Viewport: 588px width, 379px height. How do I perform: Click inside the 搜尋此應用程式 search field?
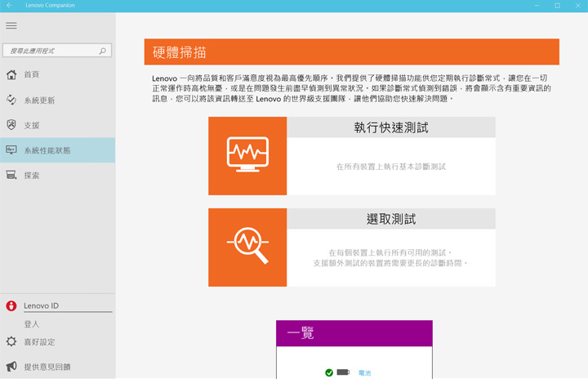[49, 51]
